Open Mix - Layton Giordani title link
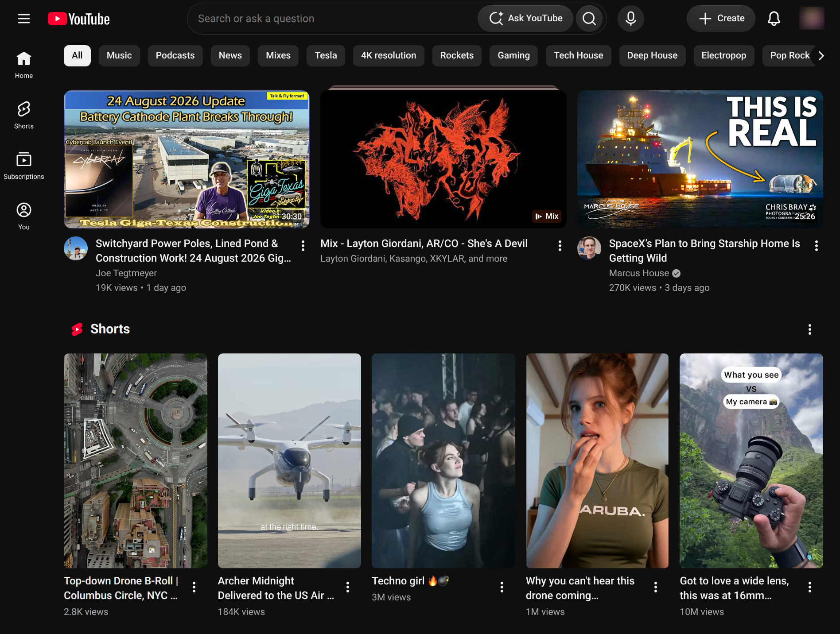 tap(424, 244)
